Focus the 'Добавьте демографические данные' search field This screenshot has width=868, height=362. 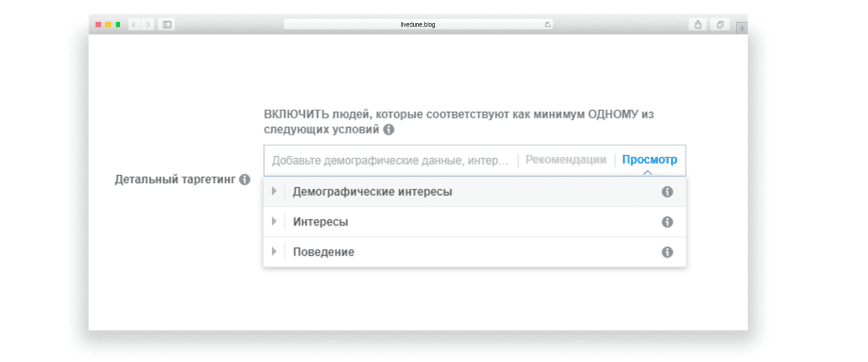click(390, 160)
